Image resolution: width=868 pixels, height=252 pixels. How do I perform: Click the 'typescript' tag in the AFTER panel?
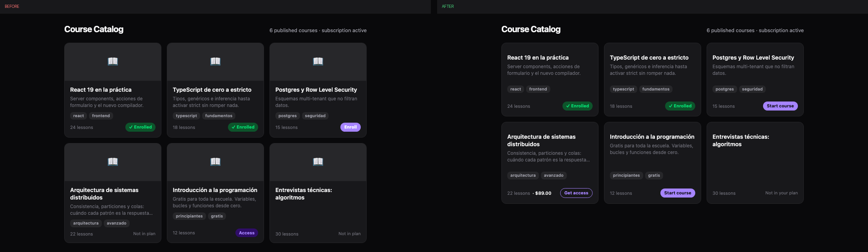[x=624, y=89]
